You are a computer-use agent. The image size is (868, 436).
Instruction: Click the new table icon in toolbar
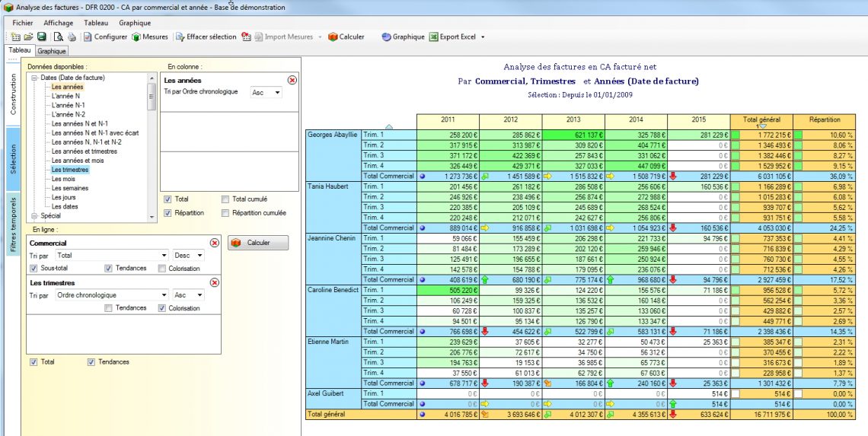pyautogui.click(x=15, y=37)
